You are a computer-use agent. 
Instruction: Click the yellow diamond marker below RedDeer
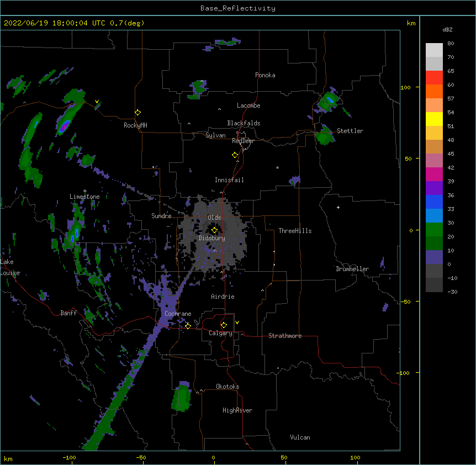(235, 155)
